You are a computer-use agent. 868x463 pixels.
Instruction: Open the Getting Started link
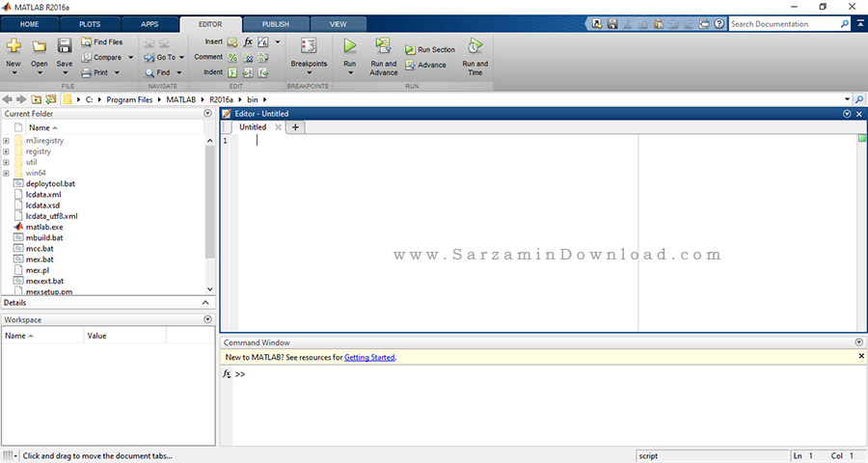369,357
